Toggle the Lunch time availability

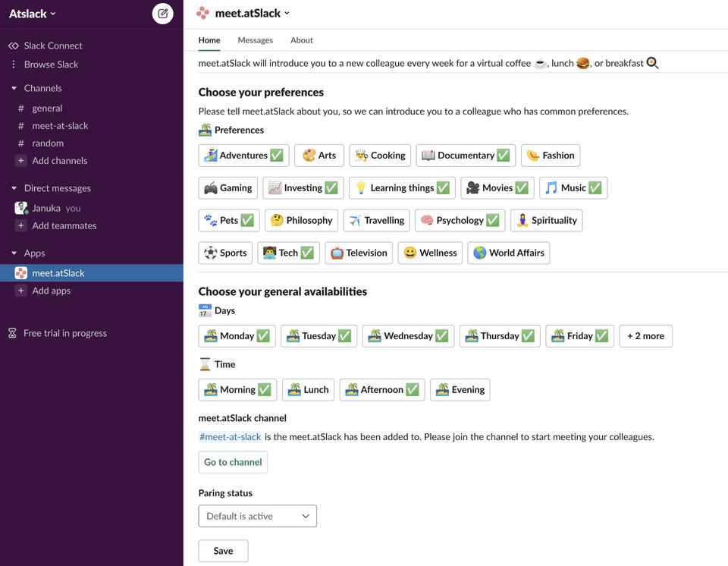tap(309, 389)
